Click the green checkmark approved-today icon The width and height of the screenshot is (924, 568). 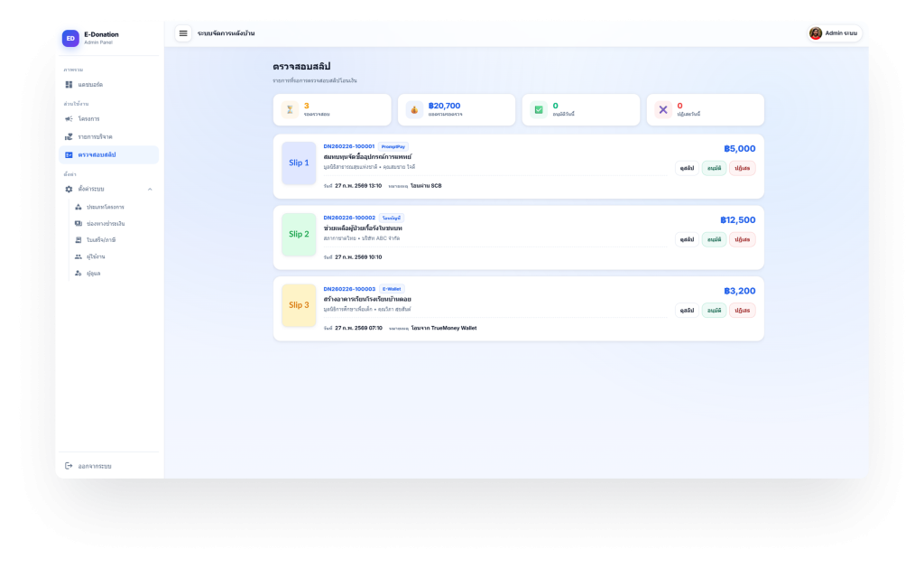tap(539, 110)
